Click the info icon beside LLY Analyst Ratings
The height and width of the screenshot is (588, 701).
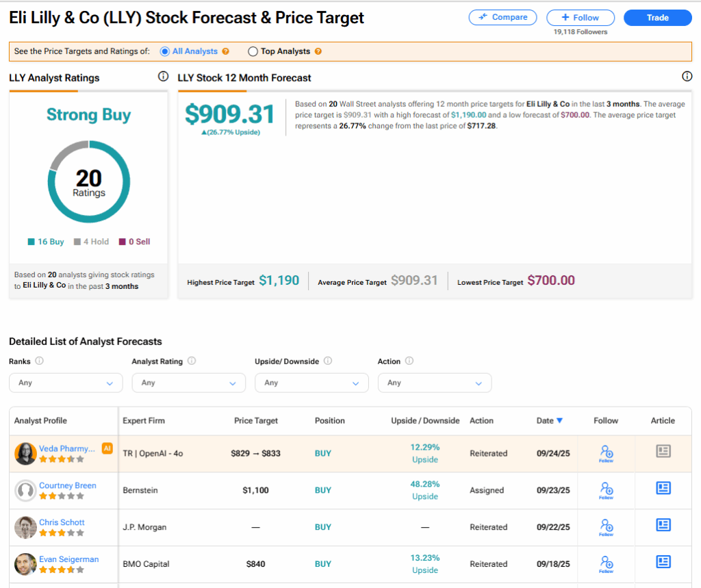[163, 77]
